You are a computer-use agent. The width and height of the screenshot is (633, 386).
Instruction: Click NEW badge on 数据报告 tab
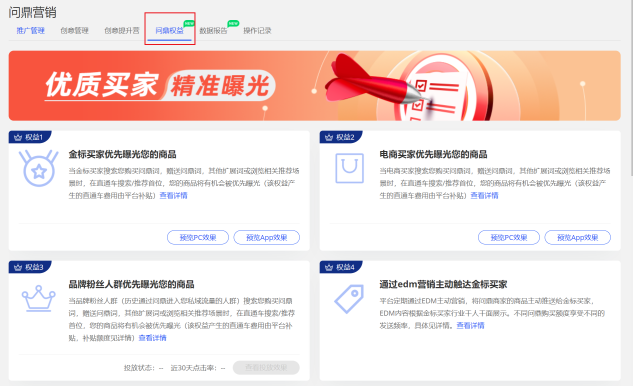pos(233,23)
